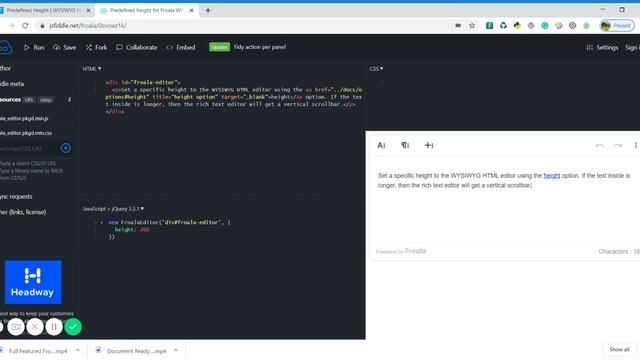Add resource with the plus circle icon
Viewport: 640px width, 360px height.
pos(66,148)
